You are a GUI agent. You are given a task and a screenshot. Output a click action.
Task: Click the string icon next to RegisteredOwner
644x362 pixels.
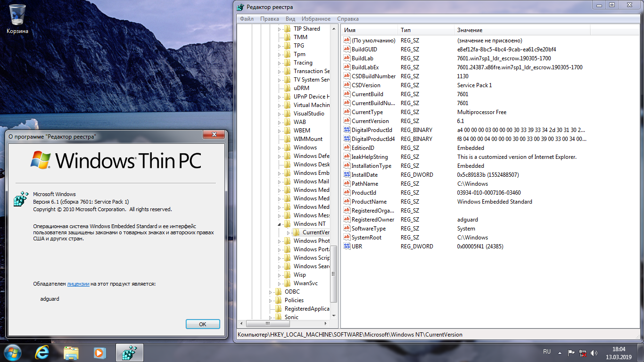pos(347,220)
